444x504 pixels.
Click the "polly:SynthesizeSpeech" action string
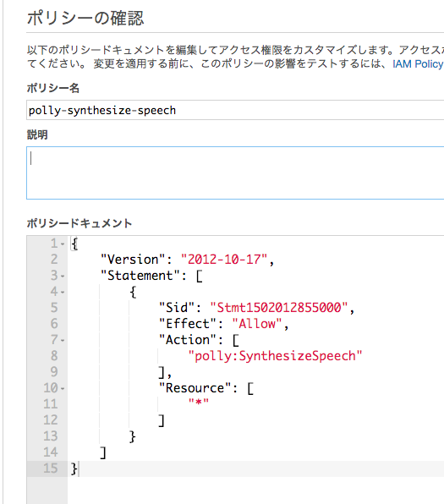[x=275, y=356]
